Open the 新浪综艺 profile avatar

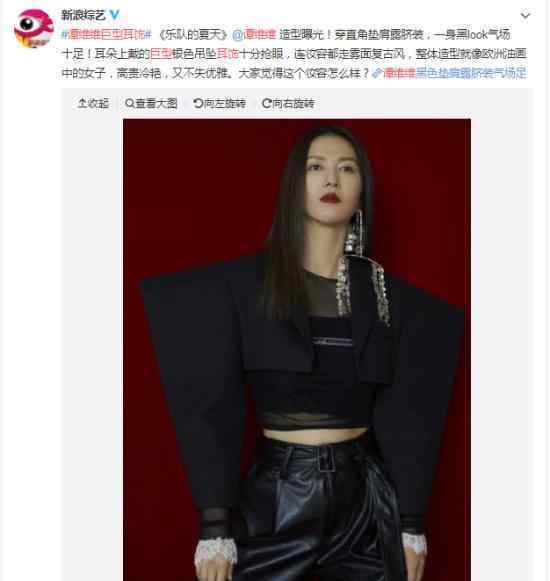34,29
